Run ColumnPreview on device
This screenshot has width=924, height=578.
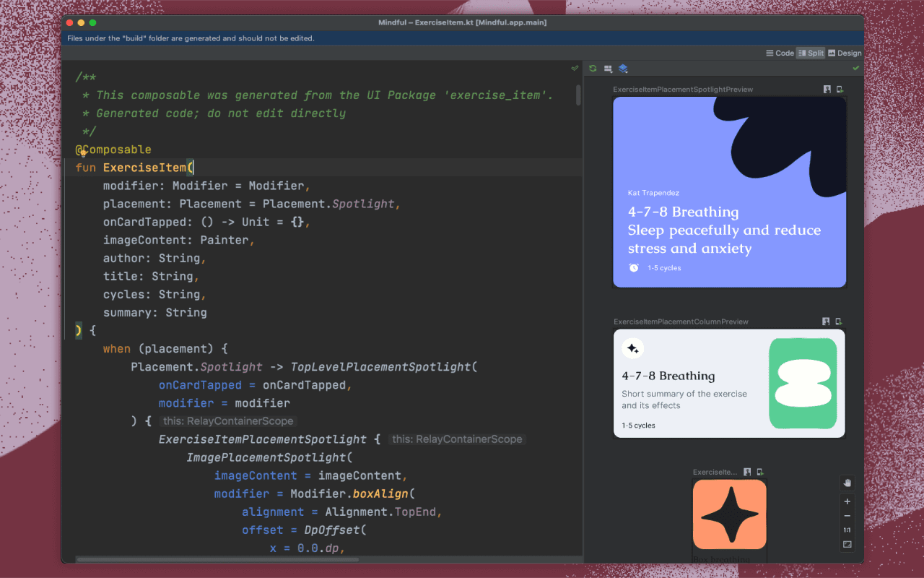coord(839,322)
